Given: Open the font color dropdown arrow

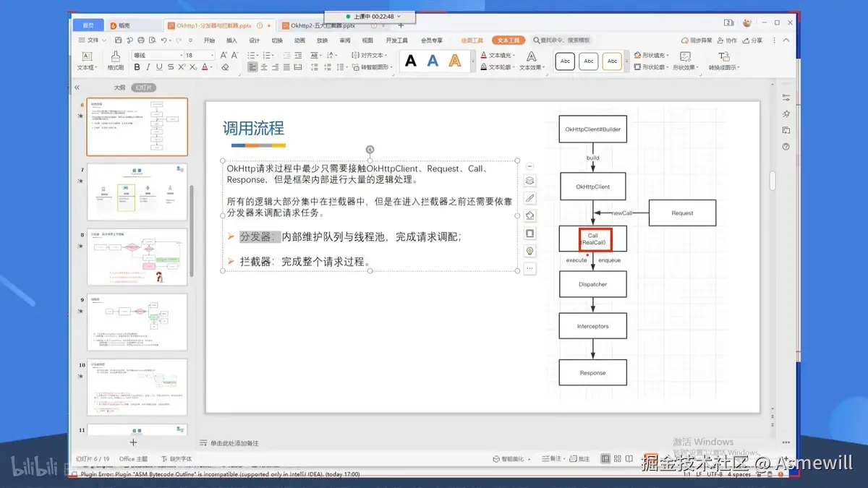Looking at the screenshot, I should pos(213,67).
